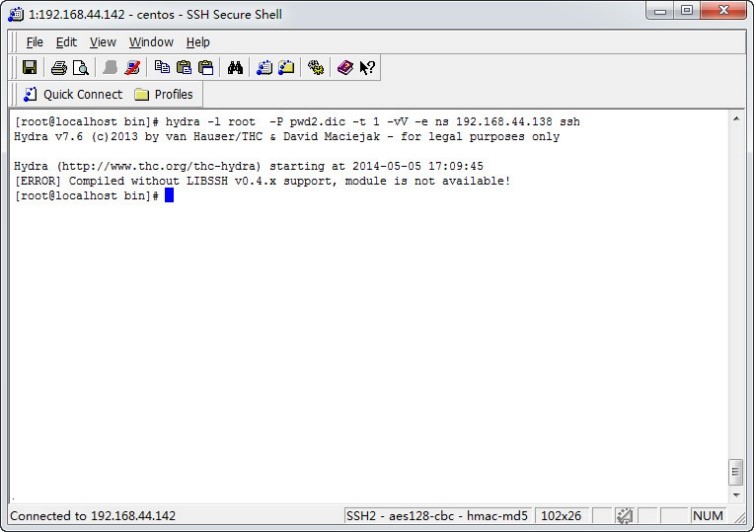Viewport: 754px width, 532px height.
Task: Click the Hydra v7.6 banner line
Action: (287, 137)
